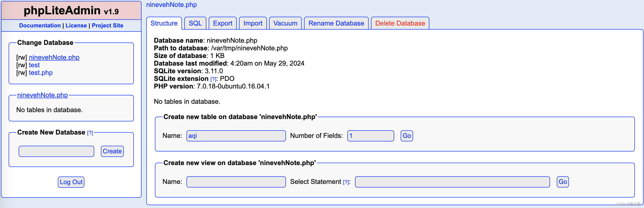
Task: Switch to the 'test' database
Action: 34,65
